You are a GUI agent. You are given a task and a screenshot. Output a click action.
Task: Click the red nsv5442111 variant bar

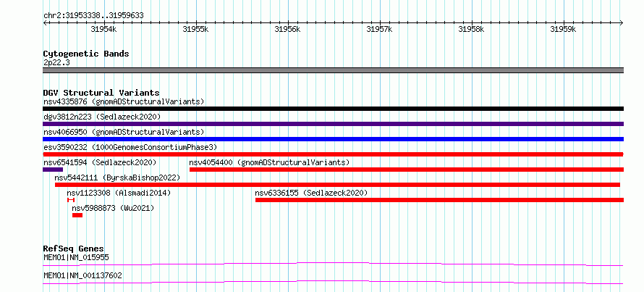coord(337,185)
